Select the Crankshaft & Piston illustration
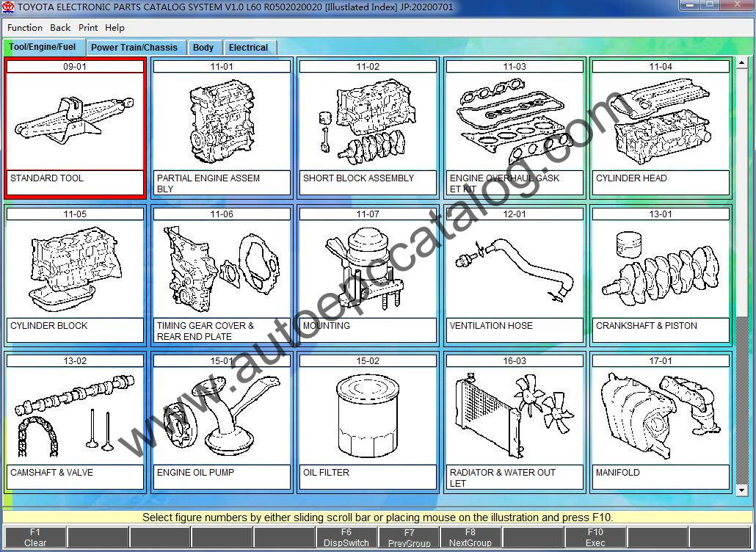756x552 pixels. pos(661,269)
